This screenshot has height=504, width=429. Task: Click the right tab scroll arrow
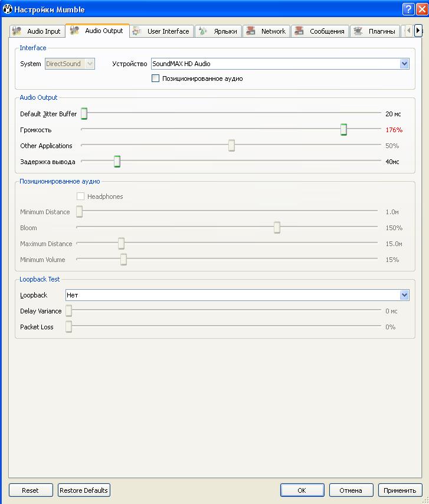coord(418,31)
